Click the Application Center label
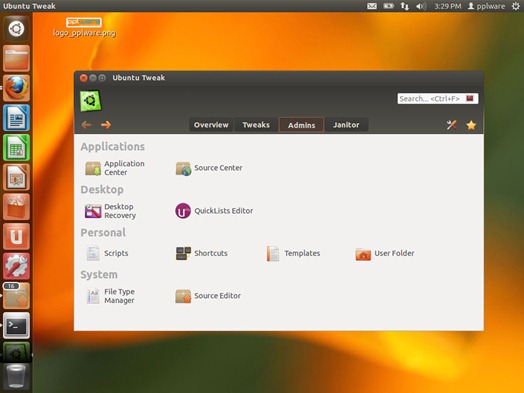Viewport: 524px width, 393px height. pos(124,168)
